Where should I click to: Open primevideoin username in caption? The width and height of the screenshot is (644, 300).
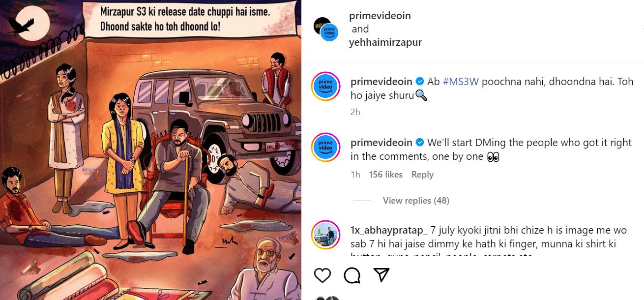click(381, 81)
